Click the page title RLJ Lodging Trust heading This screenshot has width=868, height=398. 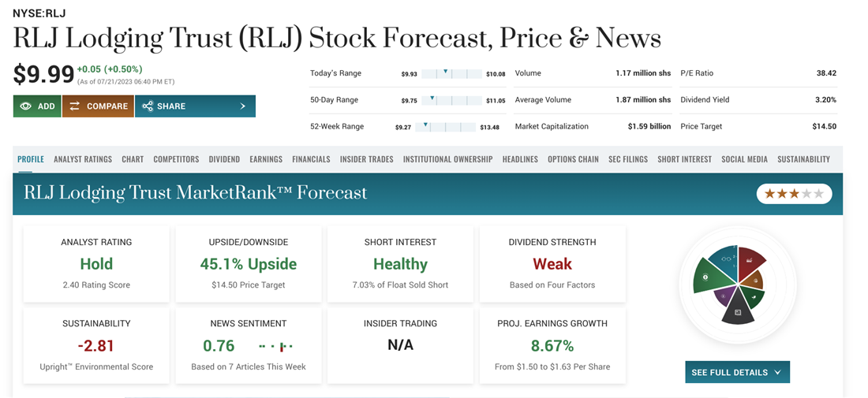coord(337,39)
